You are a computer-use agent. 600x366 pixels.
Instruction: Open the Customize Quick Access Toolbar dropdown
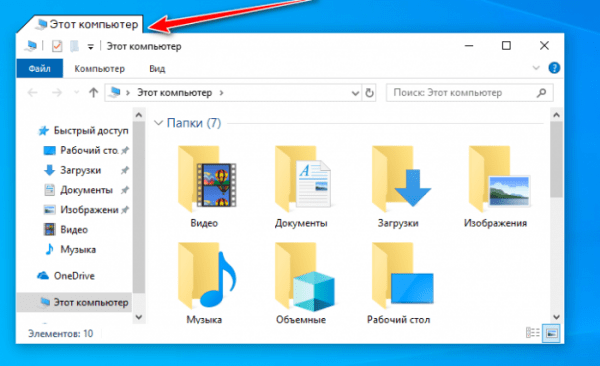coord(91,47)
